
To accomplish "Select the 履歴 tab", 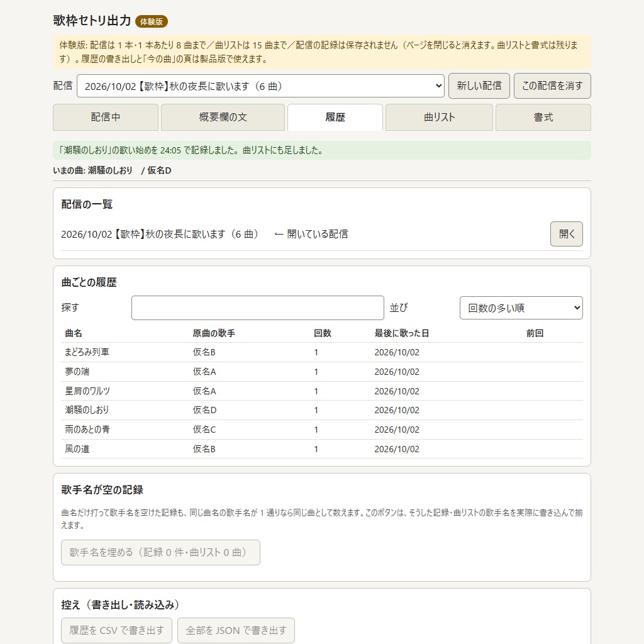I will coord(335,118).
